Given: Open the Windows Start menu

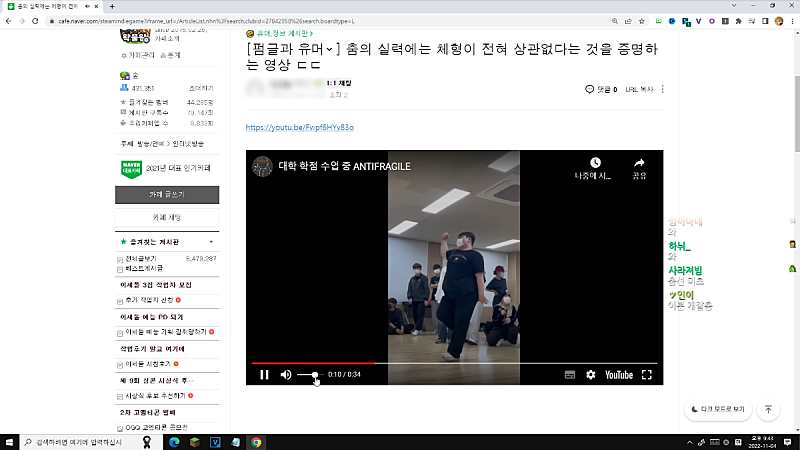Looking at the screenshot, I should pos(9,442).
